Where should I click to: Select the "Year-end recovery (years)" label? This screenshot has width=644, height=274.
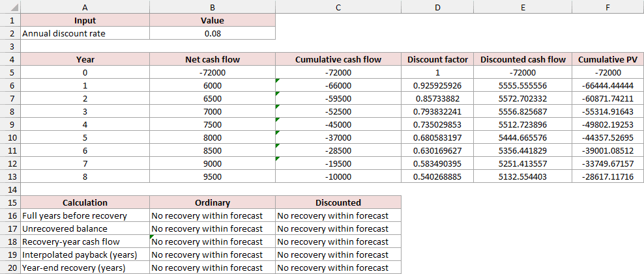85,268
